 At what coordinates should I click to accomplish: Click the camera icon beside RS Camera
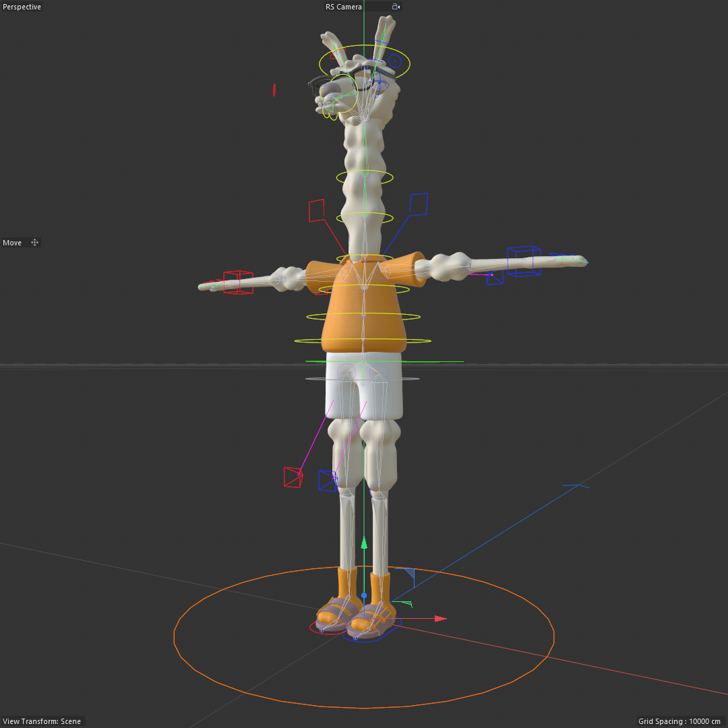coord(396,7)
